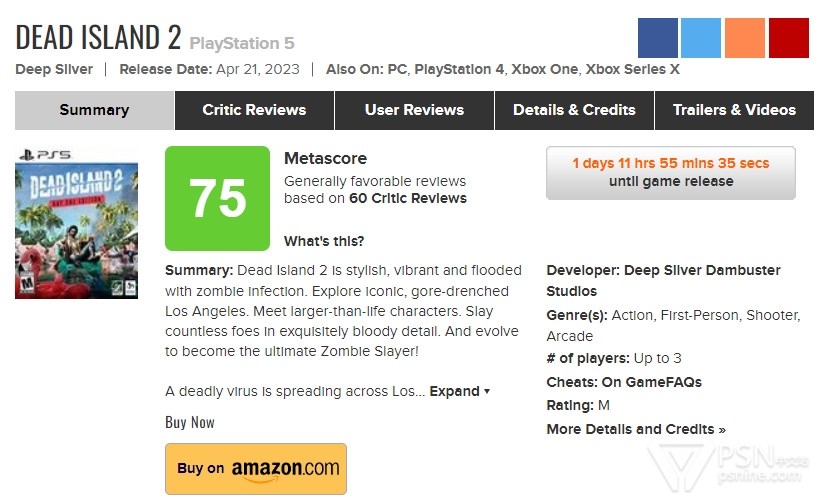Open More Details and Credits link
The width and height of the screenshot is (821, 504).
[x=636, y=429]
